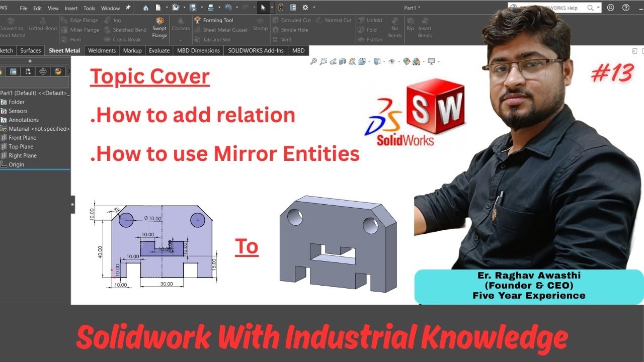Viewport: 644px width, 362px height.
Task: Collapse the left panel via side handle
Action: click(72, 205)
